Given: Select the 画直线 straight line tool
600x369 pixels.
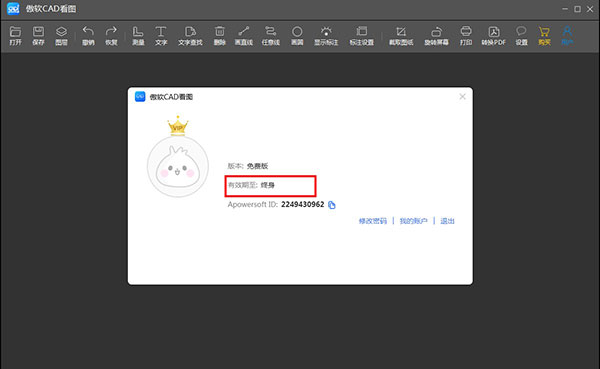Looking at the screenshot, I should (244, 36).
